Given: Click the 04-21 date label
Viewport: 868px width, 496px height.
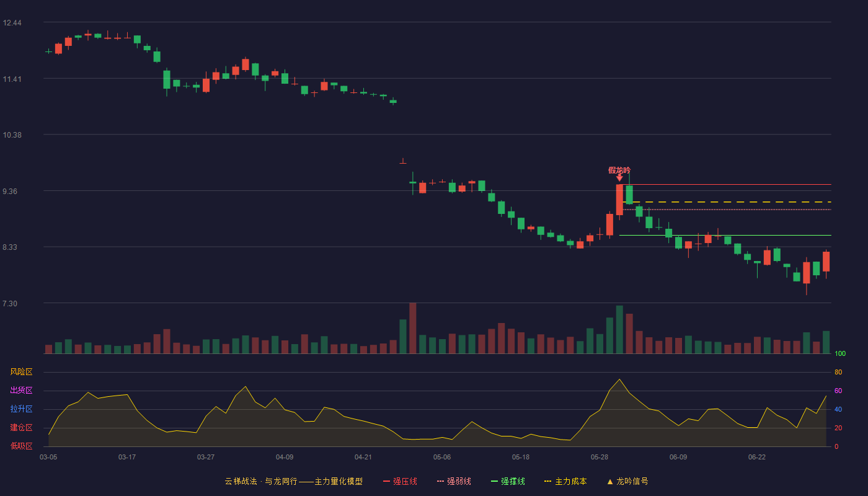Looking at the screenshot, I should pyautogui.click(x=363, y=457).
